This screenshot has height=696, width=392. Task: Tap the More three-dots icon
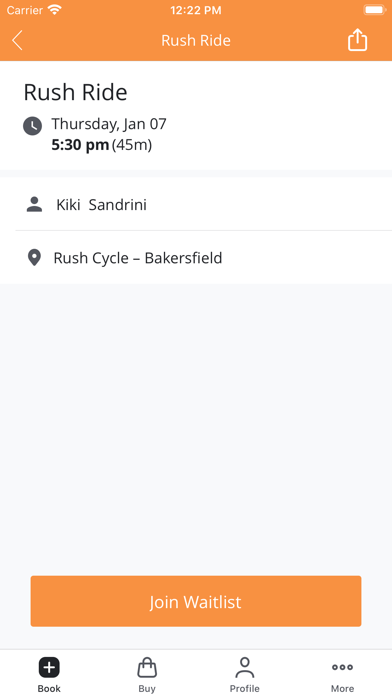[342, 667]
